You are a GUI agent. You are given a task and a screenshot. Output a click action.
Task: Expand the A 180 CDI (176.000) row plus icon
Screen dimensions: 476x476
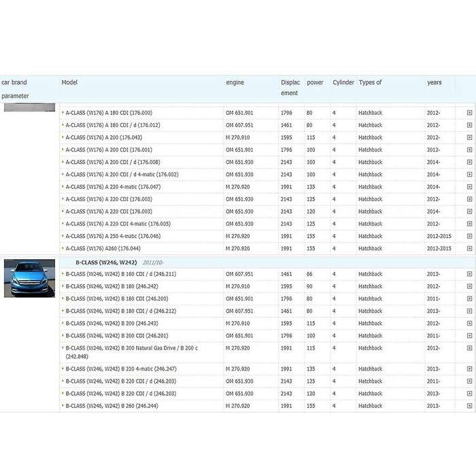pos(469,113)
